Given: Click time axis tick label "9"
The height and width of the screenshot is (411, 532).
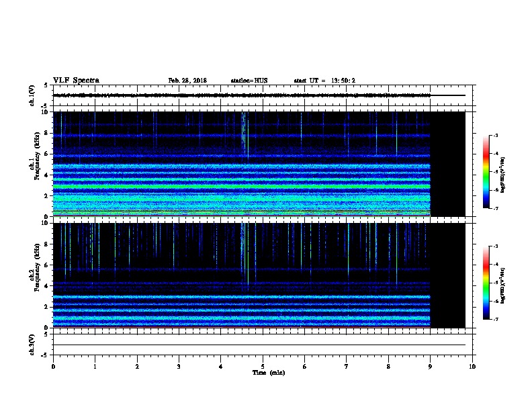Looking at the screenshot, I should pyautogui.click(x=430, y=367).
